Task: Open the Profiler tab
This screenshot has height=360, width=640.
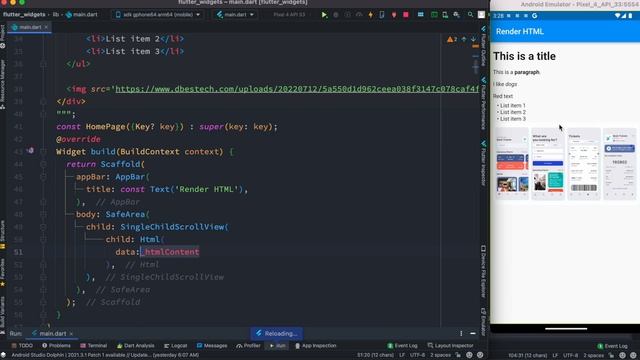Action: pyautogui.click(x=248, y=346)
